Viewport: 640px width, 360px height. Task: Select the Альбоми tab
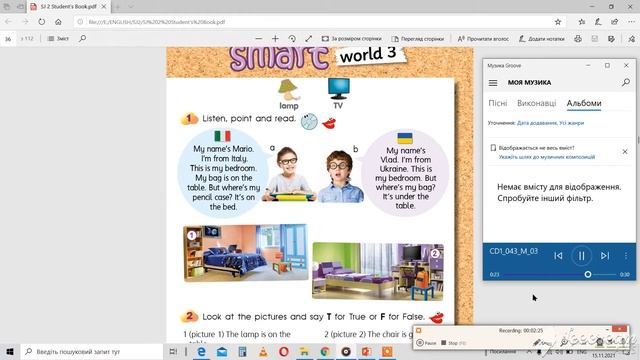tap(584, 103)
